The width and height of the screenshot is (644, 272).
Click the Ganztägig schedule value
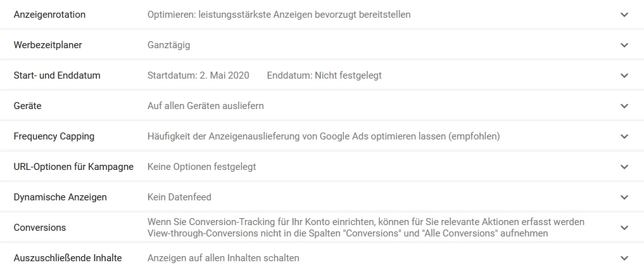pyautogui.click(x=169, y=45)
